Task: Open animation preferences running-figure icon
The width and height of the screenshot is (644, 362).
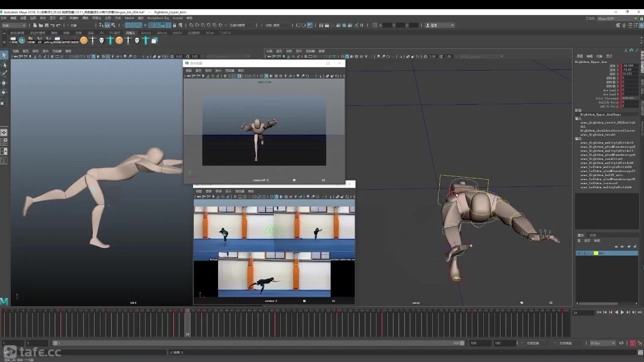Action: 640,343
